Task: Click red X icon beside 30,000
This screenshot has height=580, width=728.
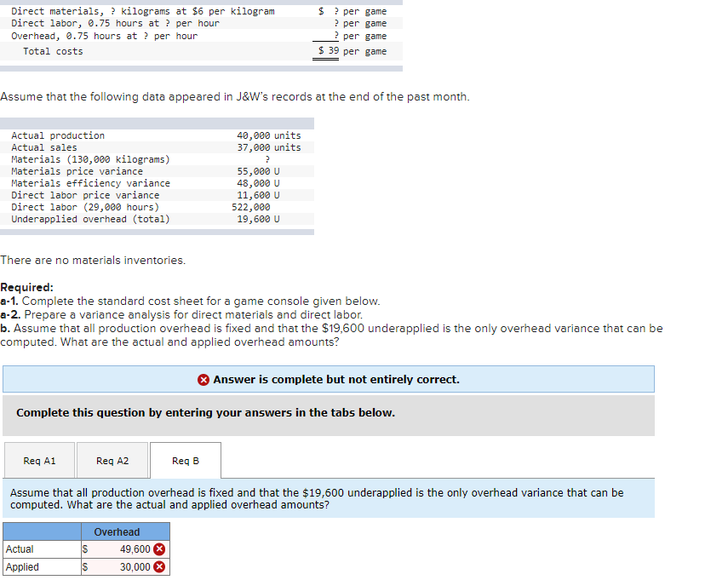Action: tap(159, 566)
